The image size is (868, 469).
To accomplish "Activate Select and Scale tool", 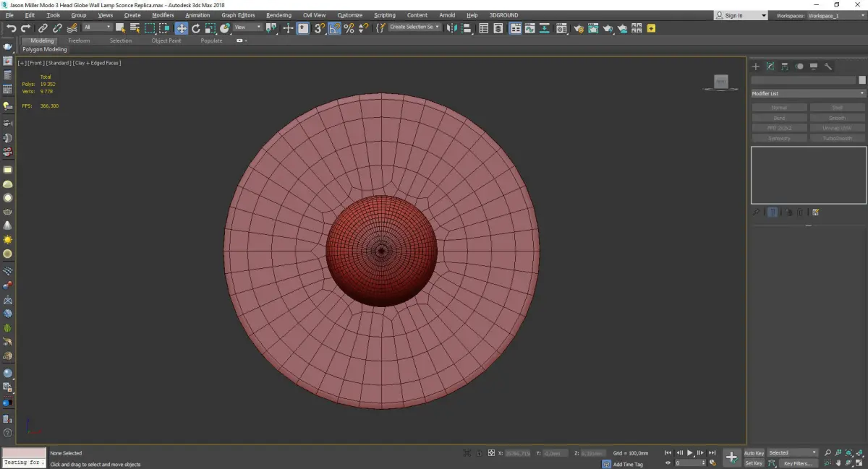I will [x=210, y=28].
